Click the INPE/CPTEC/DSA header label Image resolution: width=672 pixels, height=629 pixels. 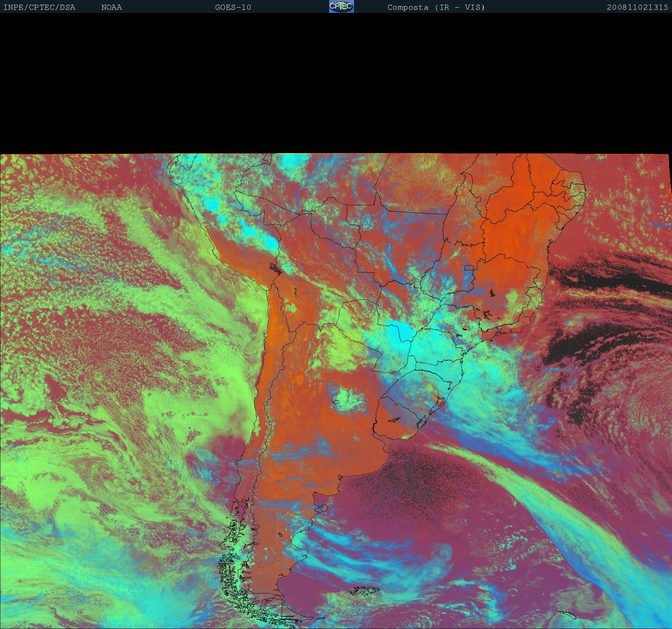[x=39, y=7]
